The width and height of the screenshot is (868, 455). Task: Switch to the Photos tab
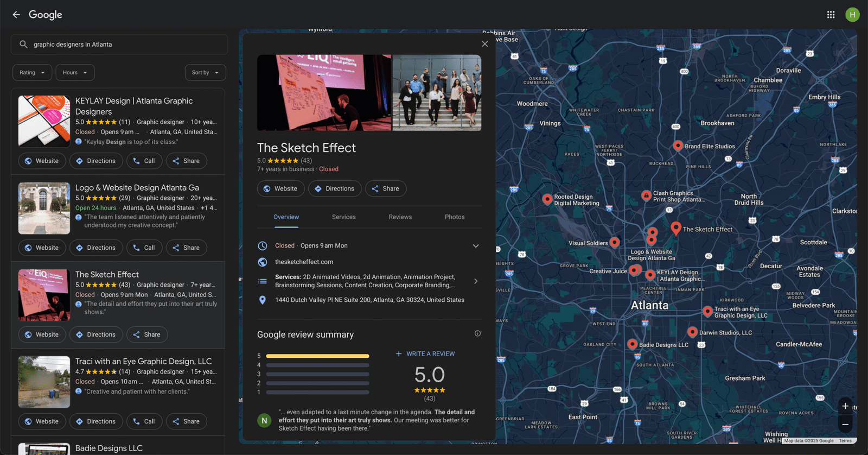click(455, 217)
